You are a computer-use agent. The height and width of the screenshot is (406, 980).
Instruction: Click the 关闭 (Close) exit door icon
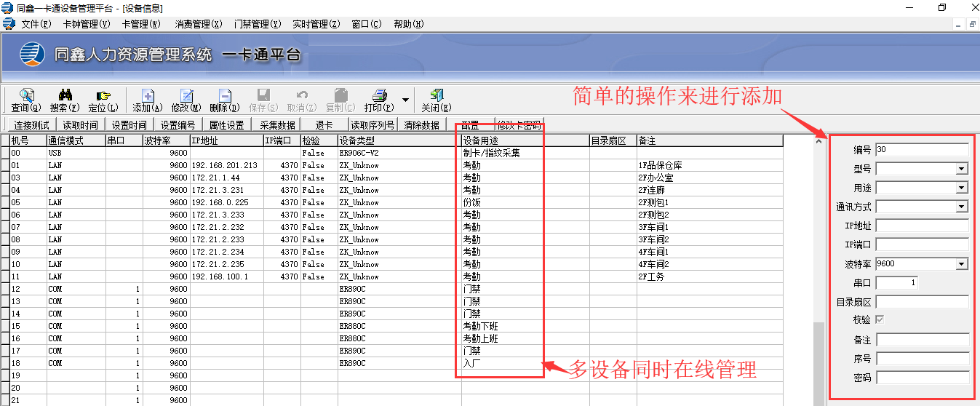(x=437, y=96)
